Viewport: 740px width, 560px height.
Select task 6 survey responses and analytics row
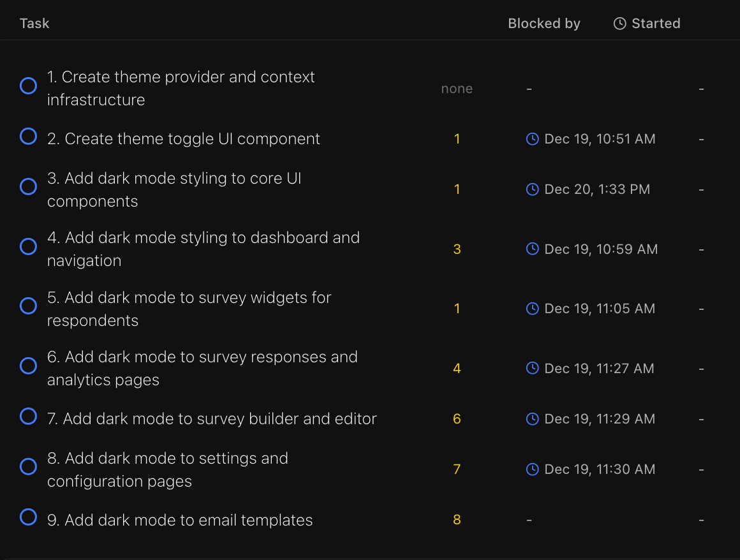(x=202, y=368)
